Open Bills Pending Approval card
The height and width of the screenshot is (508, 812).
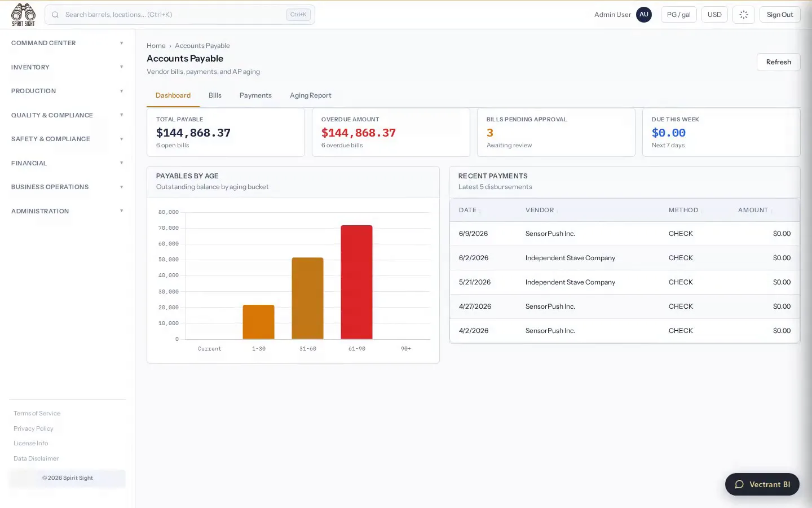click(x=556, y=132)
